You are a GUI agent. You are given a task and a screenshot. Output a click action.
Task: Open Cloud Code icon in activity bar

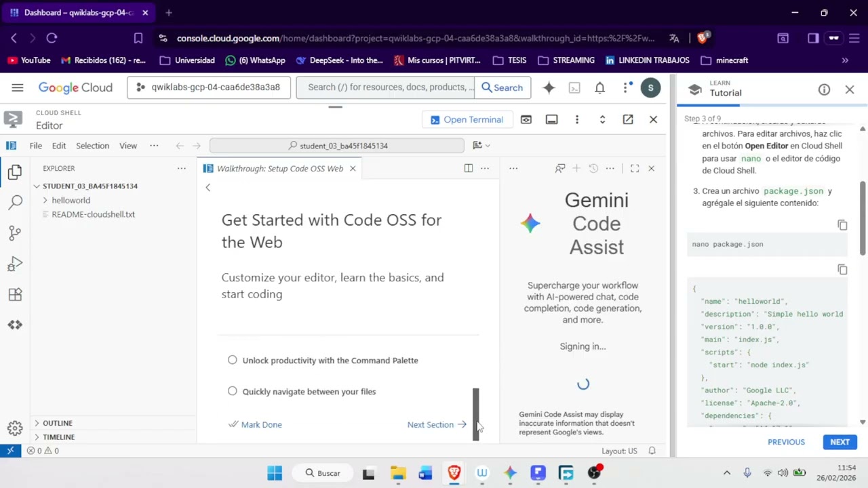(x=15, y=325)
